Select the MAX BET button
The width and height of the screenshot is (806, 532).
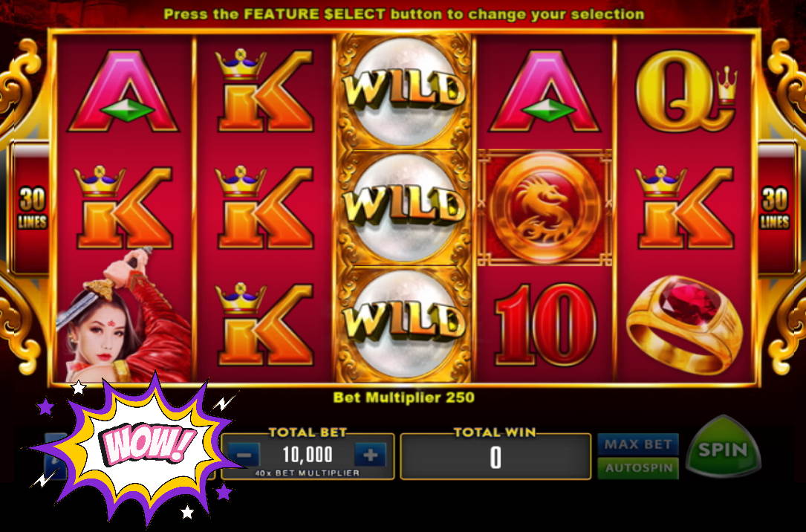[x=638, y=444]
